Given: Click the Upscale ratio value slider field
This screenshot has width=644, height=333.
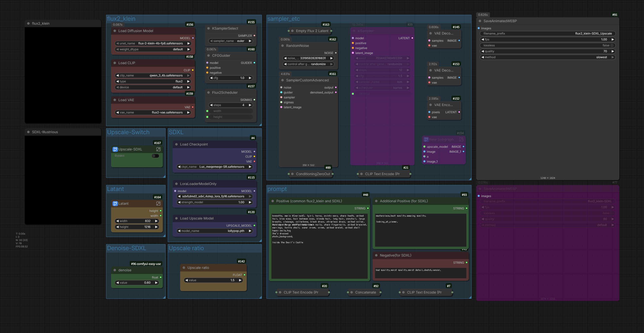Looking at the screenshot, I should 213,280.
